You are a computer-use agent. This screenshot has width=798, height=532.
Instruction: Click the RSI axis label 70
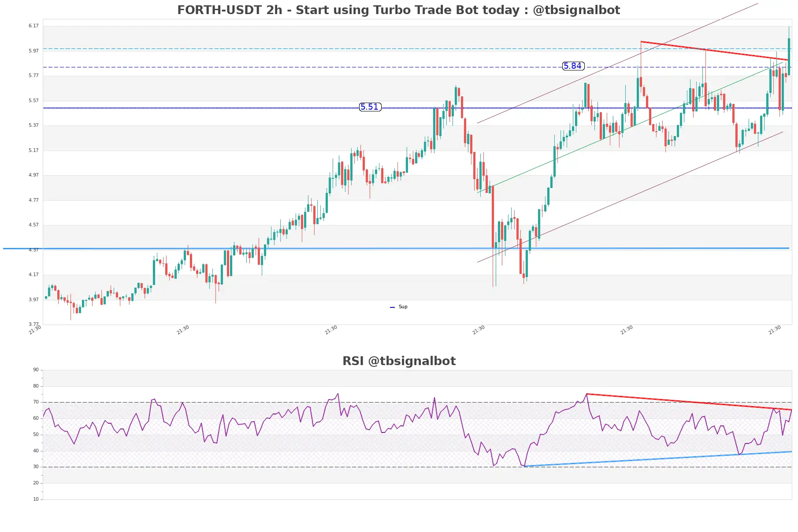point(36,402)
